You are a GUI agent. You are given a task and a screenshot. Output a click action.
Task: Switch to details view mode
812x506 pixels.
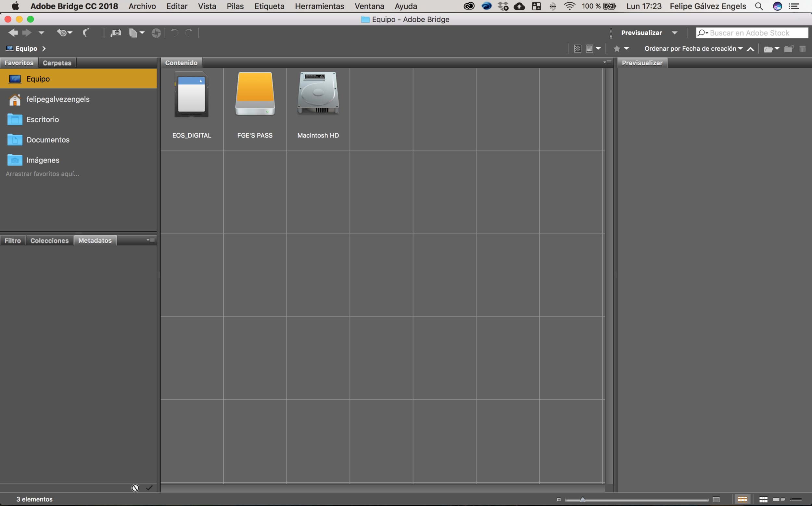pyautogui.click(x=779, y=499)
